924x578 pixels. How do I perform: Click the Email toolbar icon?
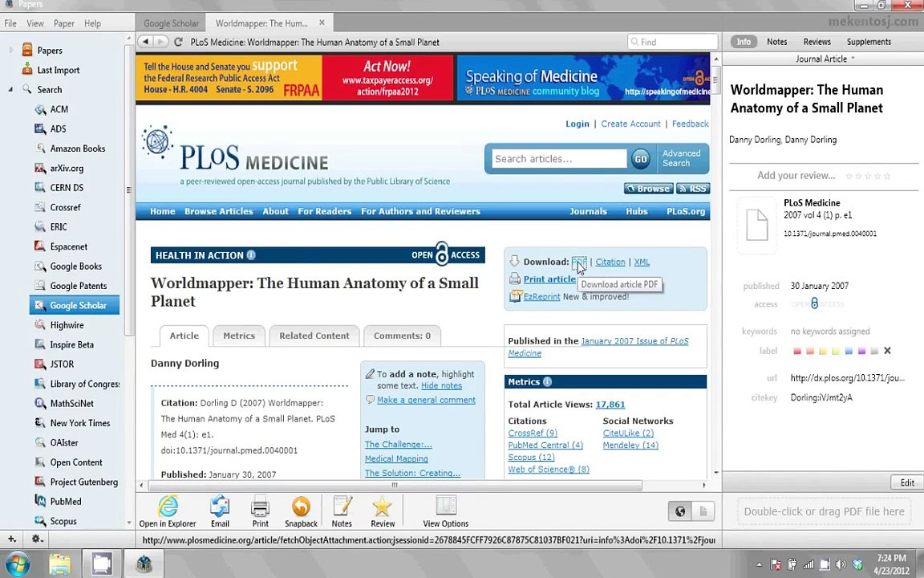[x=220, y=511]
